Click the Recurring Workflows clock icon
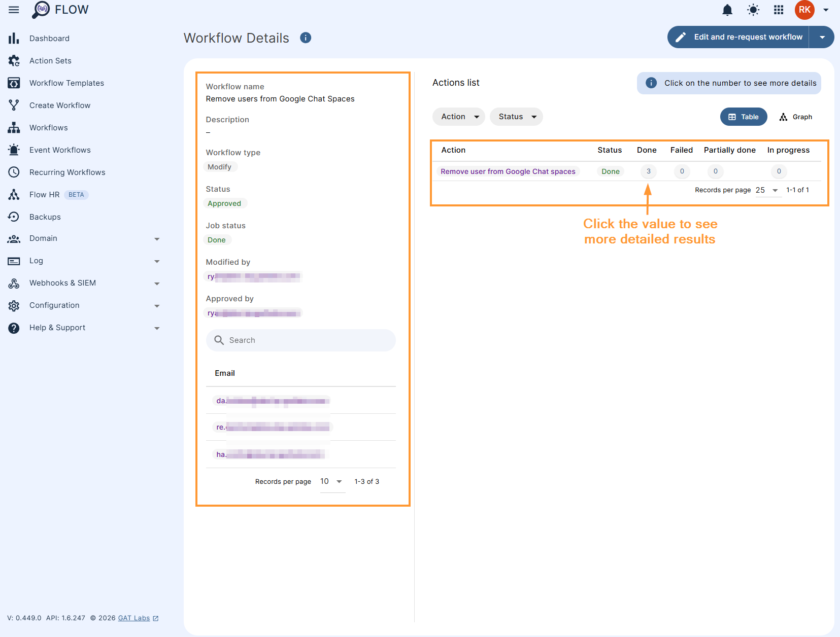Viewport: 840px width, 637px height. point(14,172)
